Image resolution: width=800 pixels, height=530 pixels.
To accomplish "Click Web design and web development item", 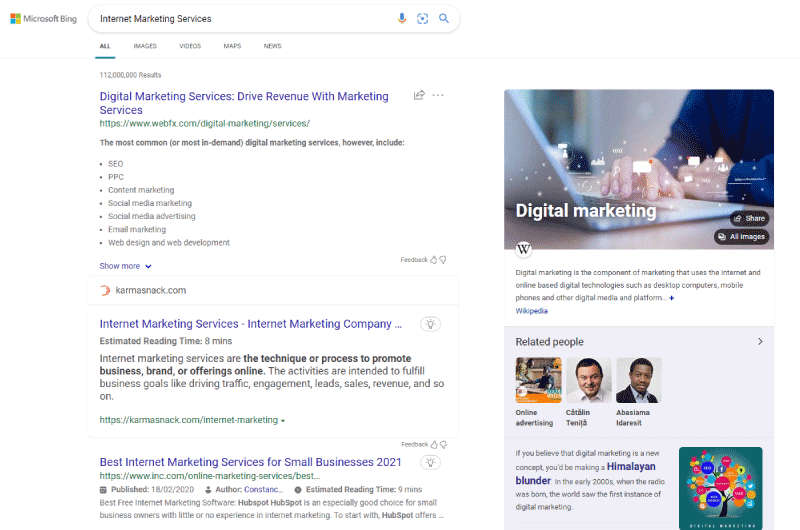I will 169,243.
